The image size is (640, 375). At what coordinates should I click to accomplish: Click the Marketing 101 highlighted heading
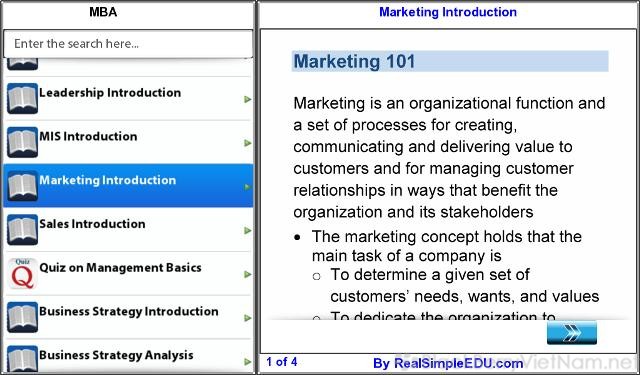(x=450, y=61)
